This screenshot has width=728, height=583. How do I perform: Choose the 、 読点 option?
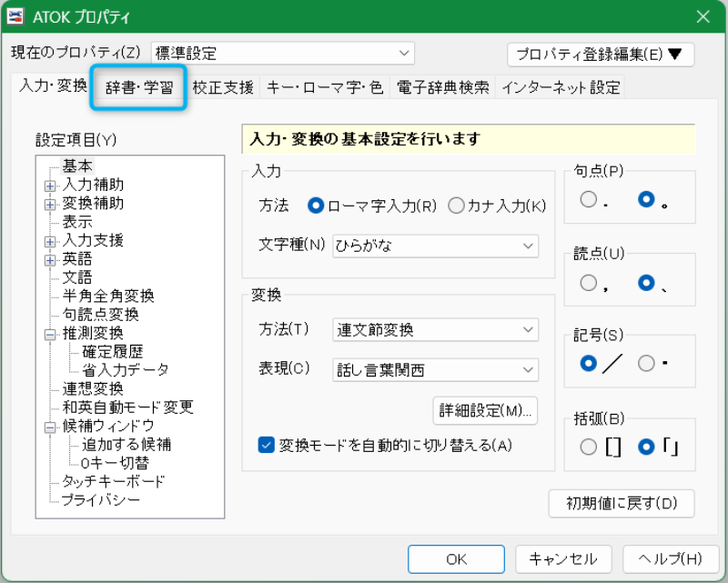[x=646, y=283]
